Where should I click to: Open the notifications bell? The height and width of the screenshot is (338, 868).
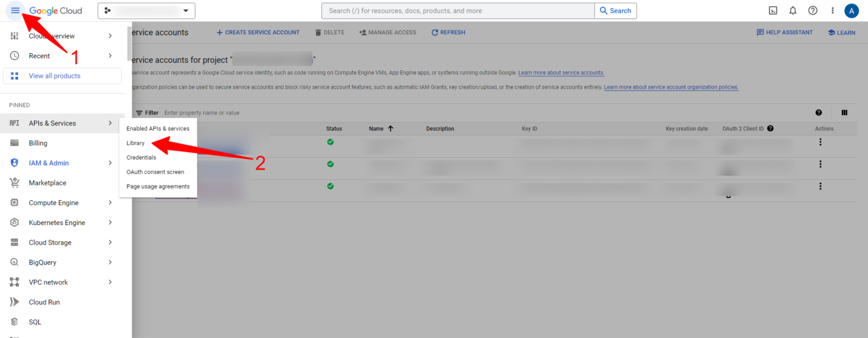click(792, 10)
